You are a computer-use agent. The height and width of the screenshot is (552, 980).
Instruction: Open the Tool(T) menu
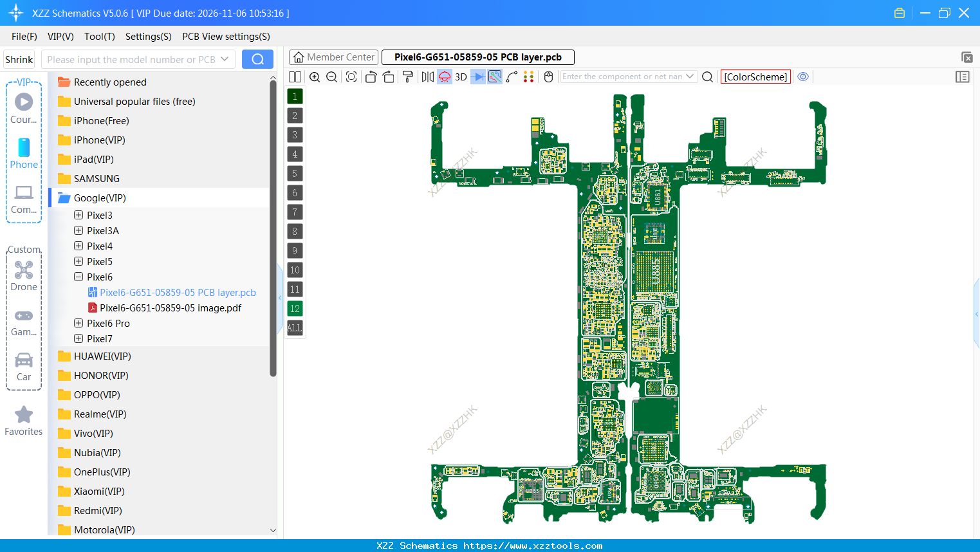[x=99, y=37]
